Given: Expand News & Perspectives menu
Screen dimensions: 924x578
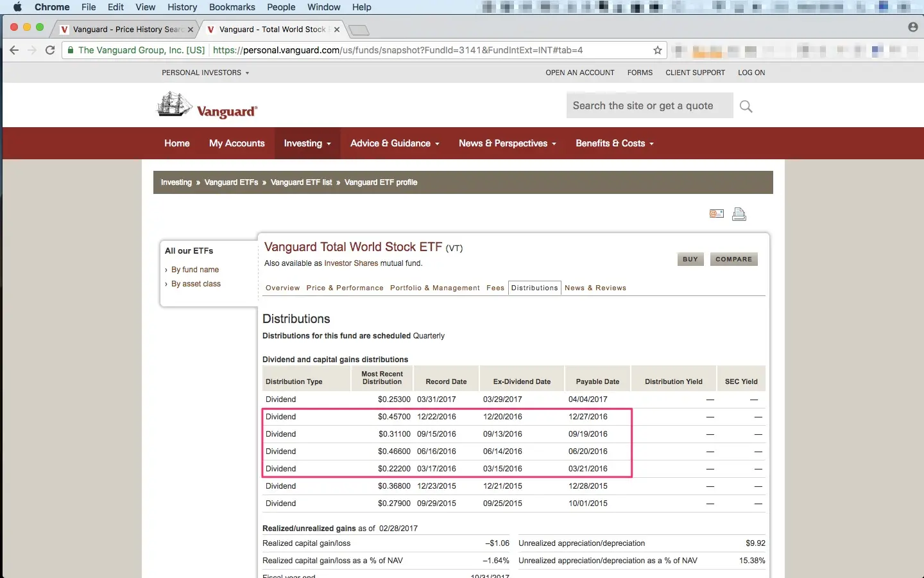Looking at the screenshot, I should (x=508, y=143).
